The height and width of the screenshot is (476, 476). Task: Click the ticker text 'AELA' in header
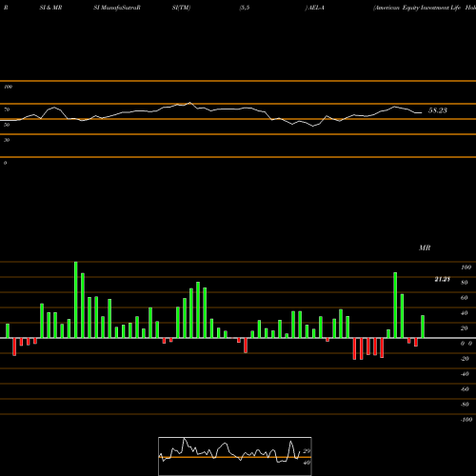[x=316, y=8]
